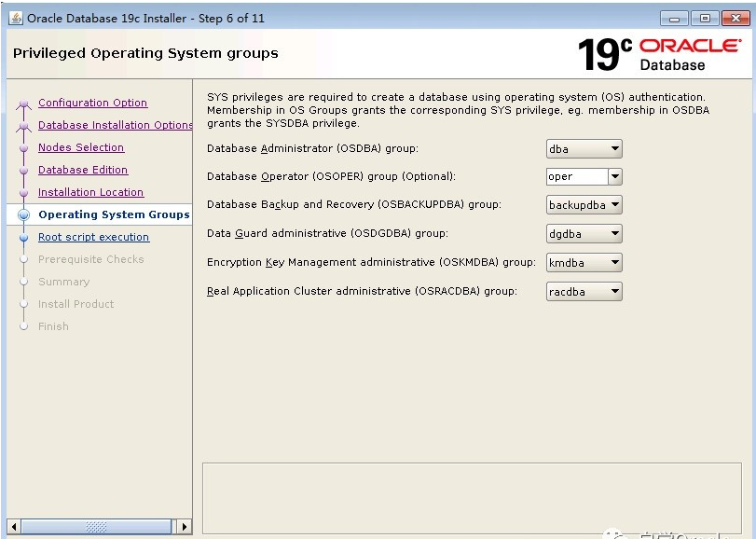Viewport: 756px width, 539px height.
Task: Click the sidebar scrollbar left arrow
Action: click(x=14, y=527)
